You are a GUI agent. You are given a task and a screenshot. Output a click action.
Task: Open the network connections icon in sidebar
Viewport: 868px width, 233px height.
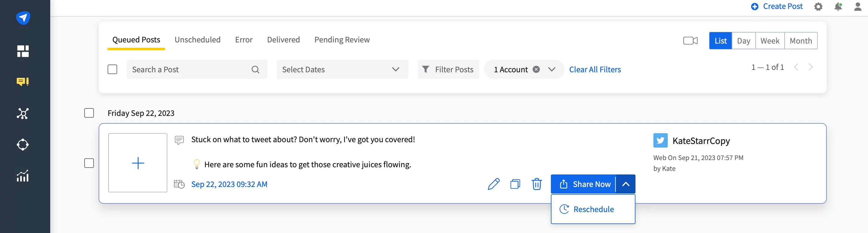(23, 114)
